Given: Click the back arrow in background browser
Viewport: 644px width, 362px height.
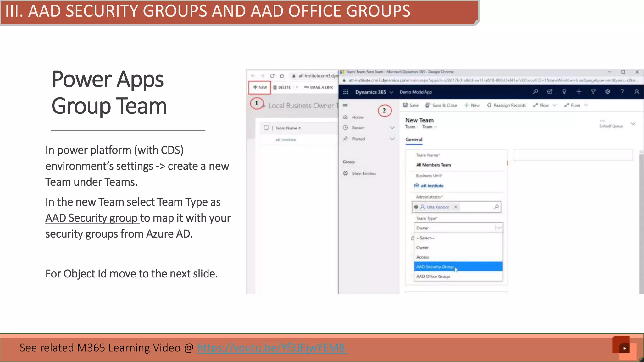Looking at the screenshot, I should [253, 76].
